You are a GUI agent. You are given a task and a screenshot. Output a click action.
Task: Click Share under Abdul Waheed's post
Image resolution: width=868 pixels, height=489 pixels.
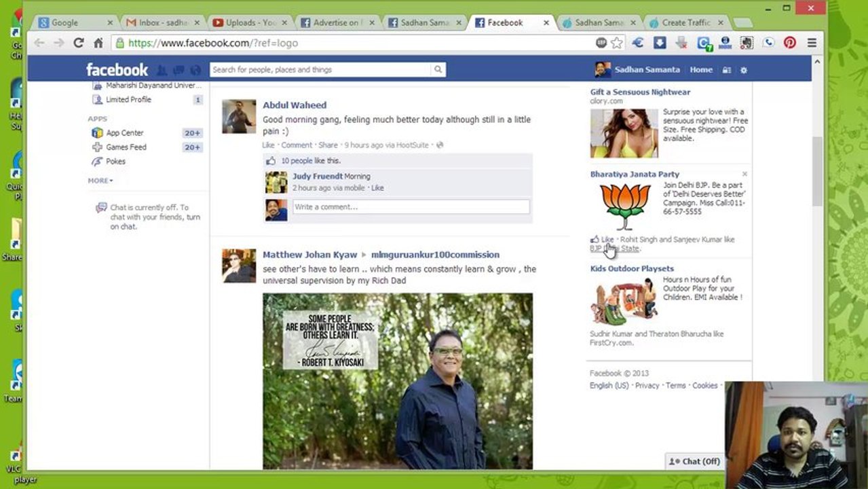(328, 145)
